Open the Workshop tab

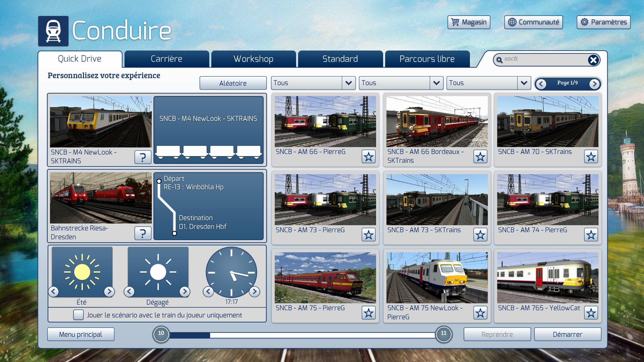click(x=253, y=59)
